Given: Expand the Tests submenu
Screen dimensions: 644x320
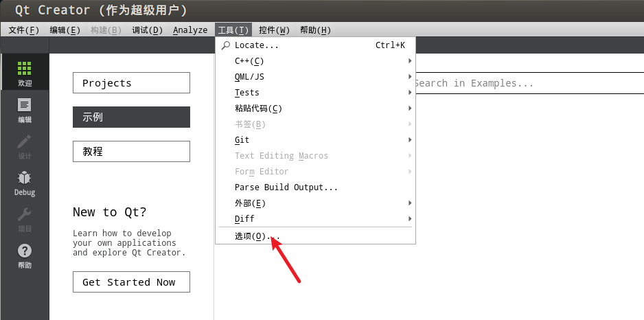Looking at the screenshot, I should (315, 93).
